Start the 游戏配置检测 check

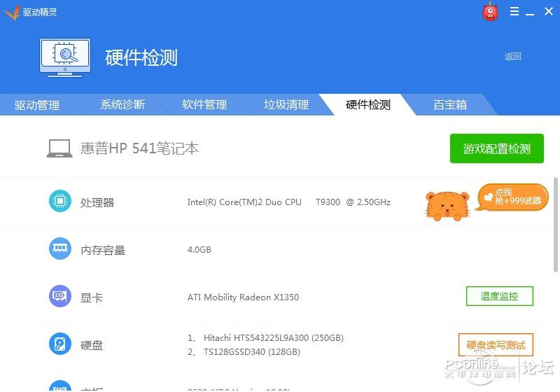click(497, 148)
